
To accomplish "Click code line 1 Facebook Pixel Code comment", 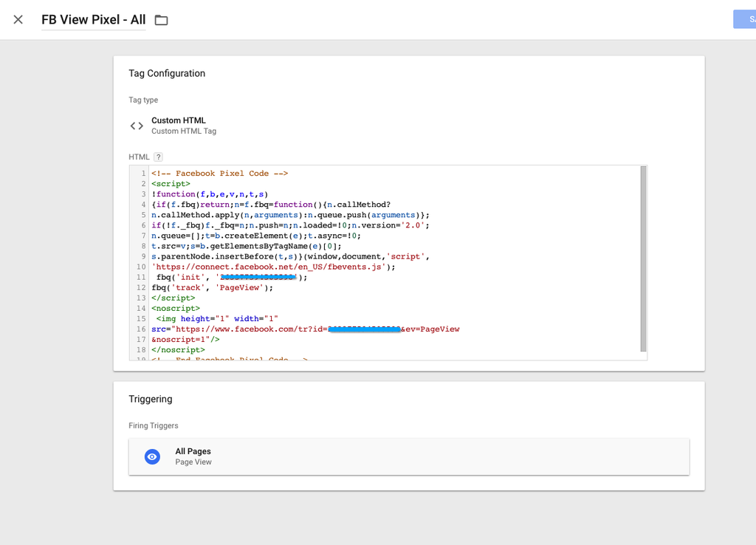I will pos(219,173).
